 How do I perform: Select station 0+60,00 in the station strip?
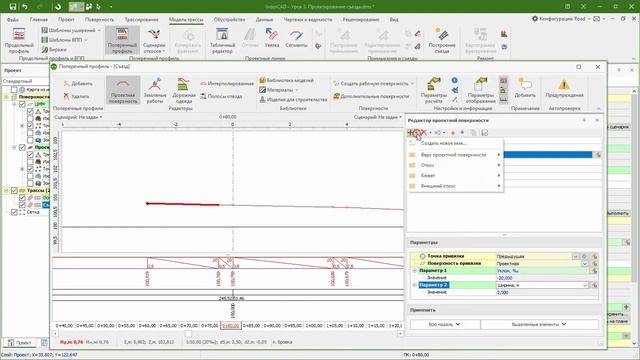[147, 326]
